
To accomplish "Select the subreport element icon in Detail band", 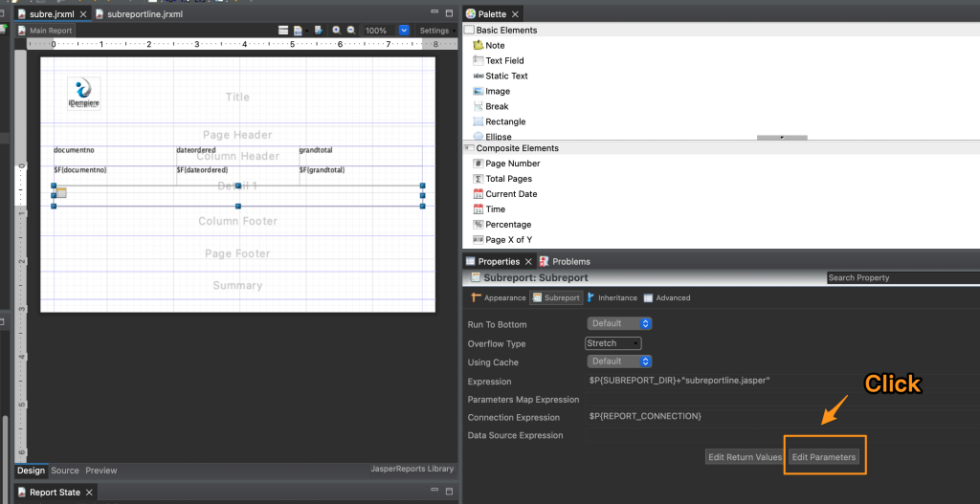I will click(x=61, y=193).
